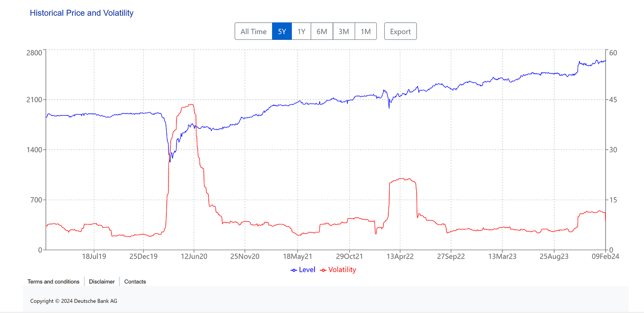
Task: Click the red Volatility legend marker icon
Action: (x=323, y=270)
